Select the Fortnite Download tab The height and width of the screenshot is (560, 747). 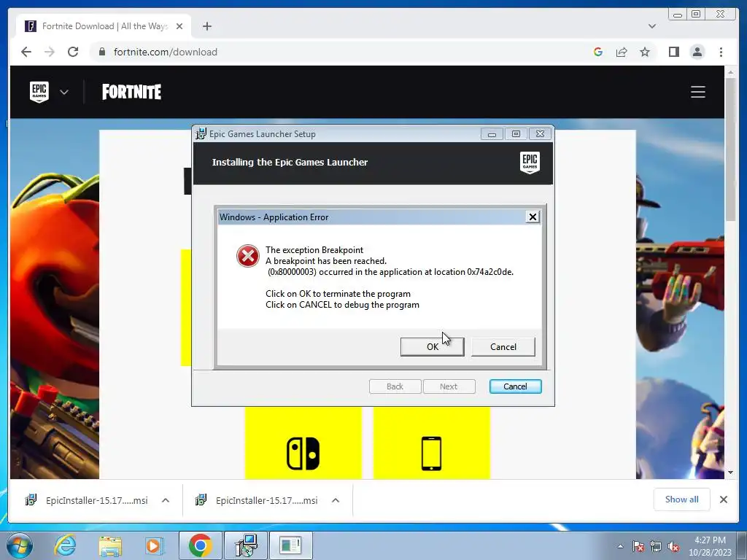103,26
